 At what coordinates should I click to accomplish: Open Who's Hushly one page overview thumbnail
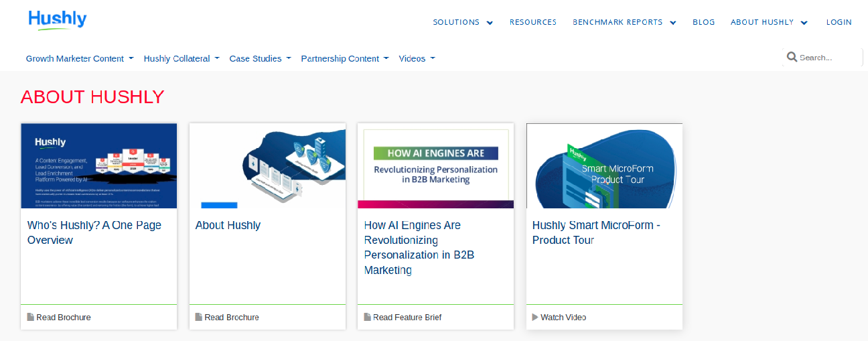pyautogui.click(x=99, y=165)
